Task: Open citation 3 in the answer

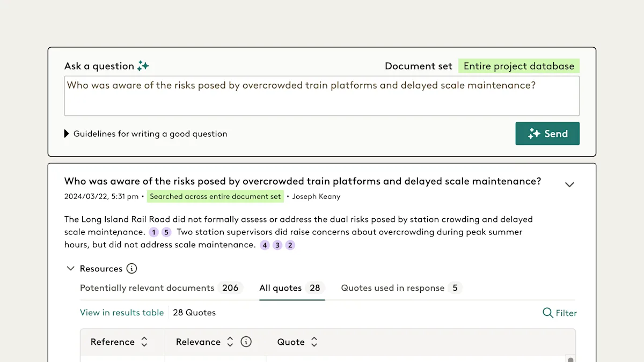Action: pyautogui.click(x=277, y=245)
